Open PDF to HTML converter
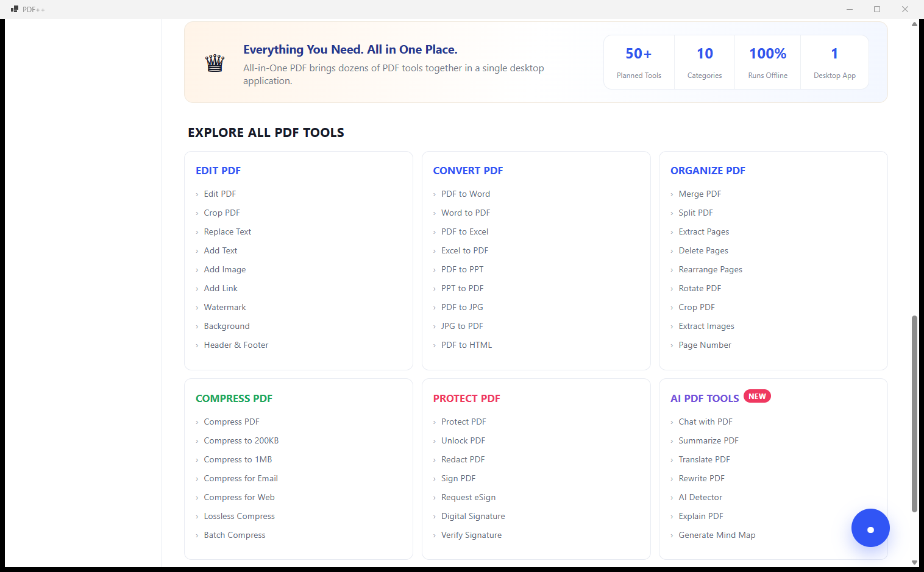 [466, 345]
